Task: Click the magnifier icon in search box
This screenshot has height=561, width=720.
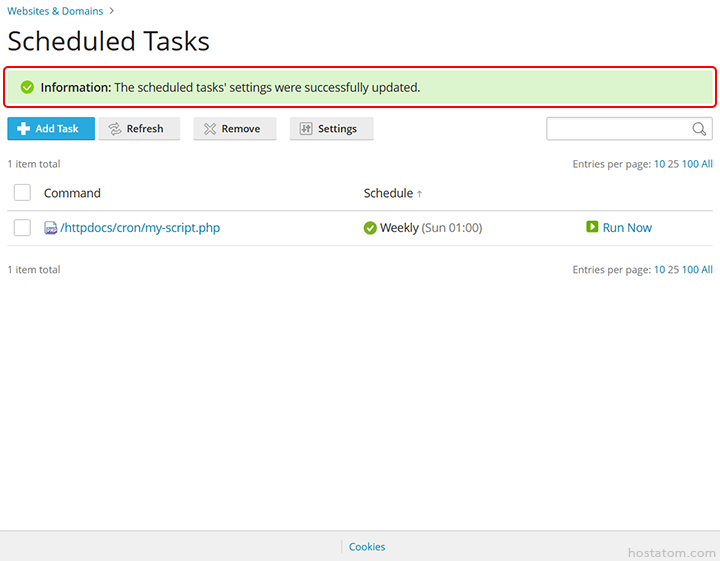Action: (x=699, y=129)
